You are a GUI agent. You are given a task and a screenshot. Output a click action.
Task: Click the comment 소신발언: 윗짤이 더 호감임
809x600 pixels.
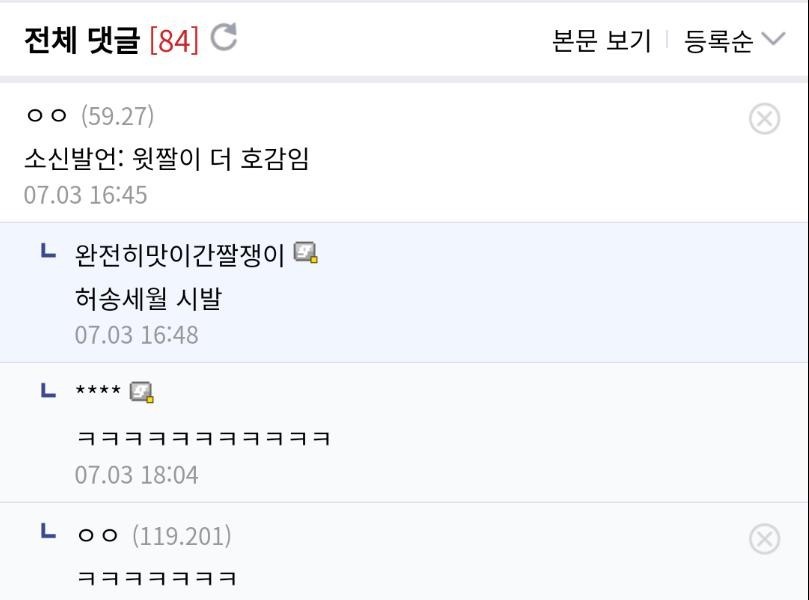pos(166,158)
